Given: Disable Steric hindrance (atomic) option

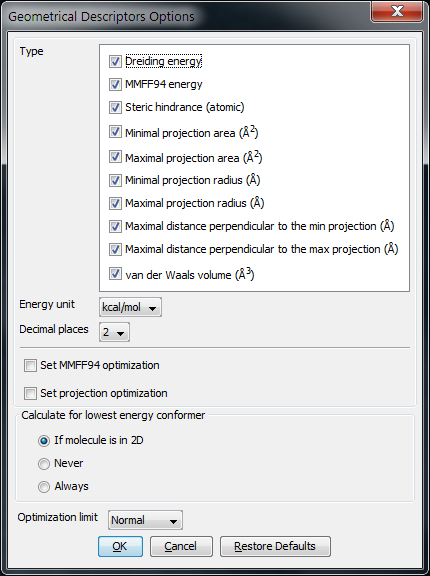Looking at the screenshot, I should [115, 107].
